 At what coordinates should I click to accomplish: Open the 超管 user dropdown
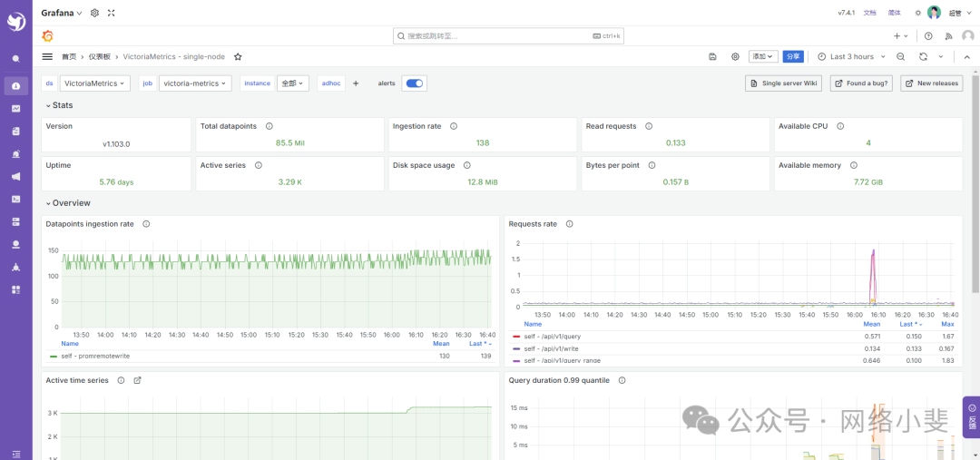point(961,13)
